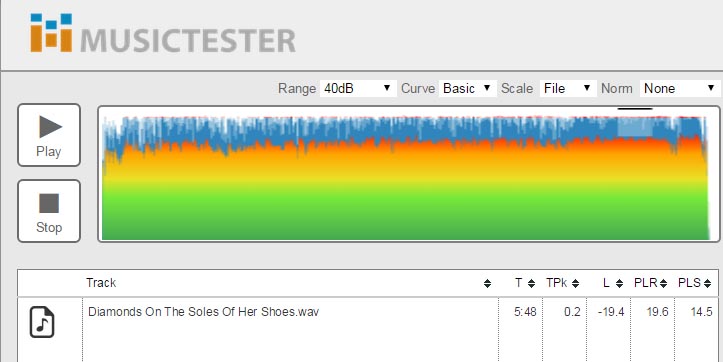Open the Scale File dropdown

[x=568, y=88]
